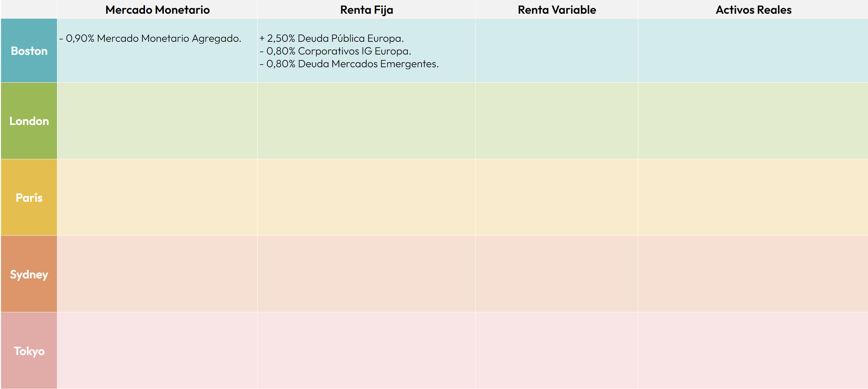Select the pink Tokyo row label
Viewport: 868px width, 389px height.
click(29, 351)
